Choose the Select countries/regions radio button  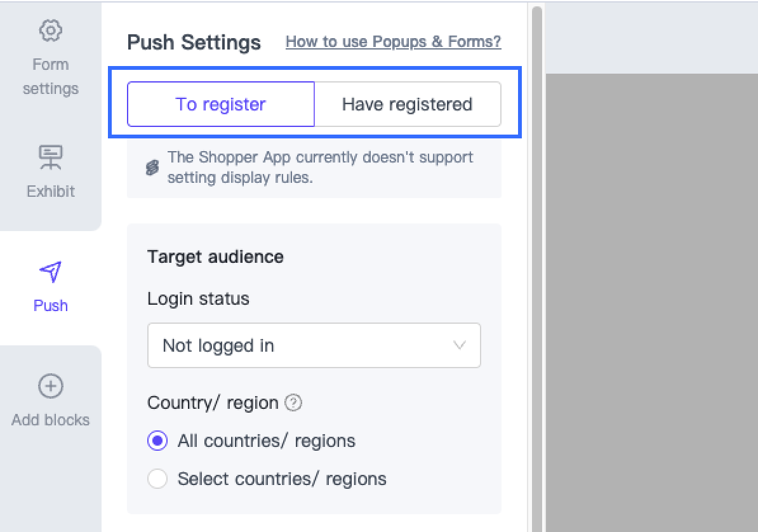pyautogui.click(x=157, y=479)
